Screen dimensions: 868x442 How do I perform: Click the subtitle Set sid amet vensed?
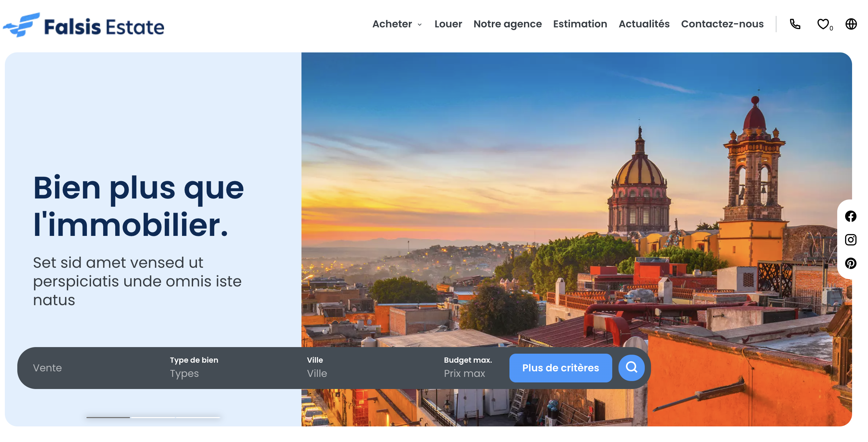click(137, 281)
